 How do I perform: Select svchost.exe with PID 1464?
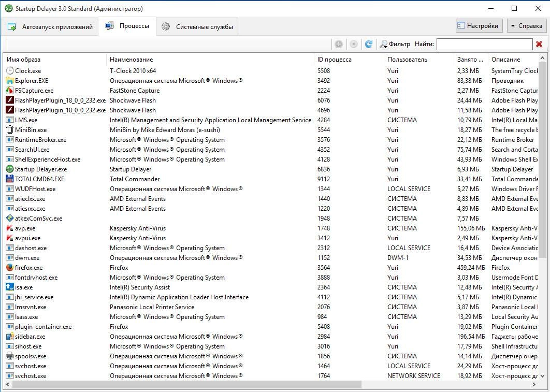tap(271, 366)
